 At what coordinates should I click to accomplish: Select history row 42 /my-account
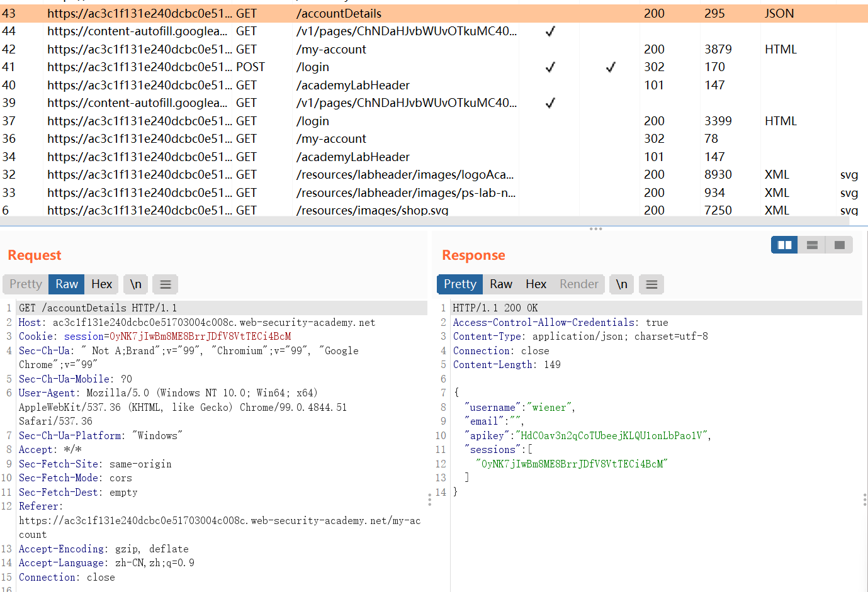tap(434, 49)
